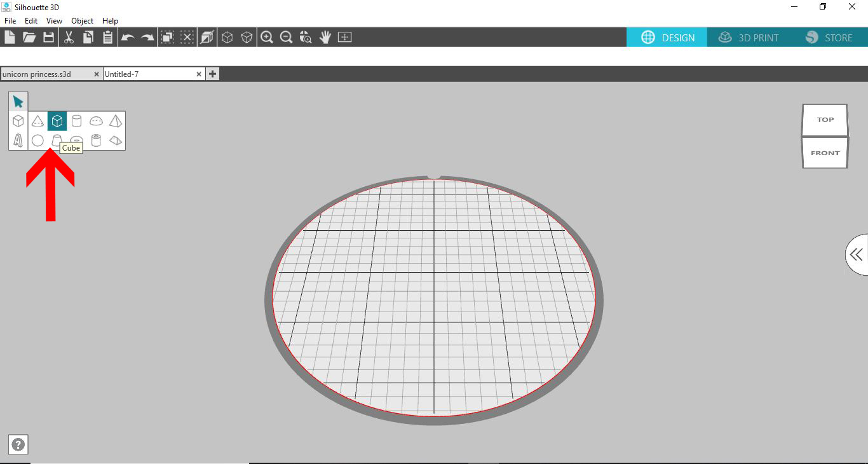Go to the DESIGN workspace
Viewport: 868px width, 464px height.
[667, 38]
